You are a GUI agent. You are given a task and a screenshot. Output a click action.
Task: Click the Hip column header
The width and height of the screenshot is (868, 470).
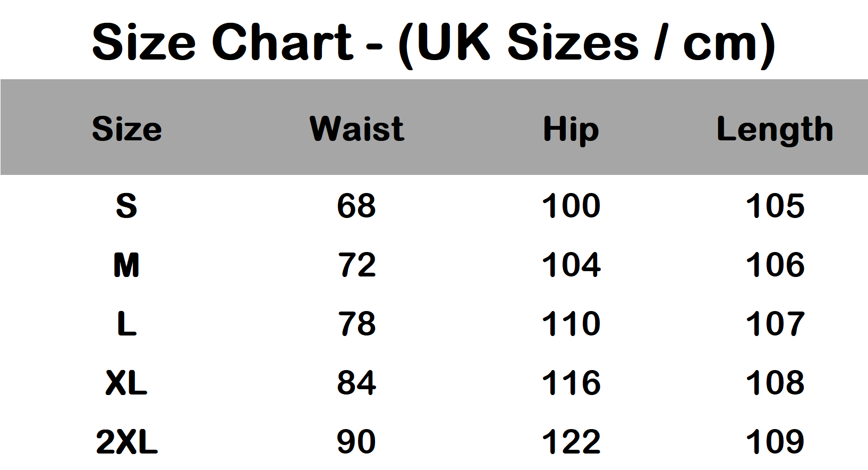(x=571, y=129)
